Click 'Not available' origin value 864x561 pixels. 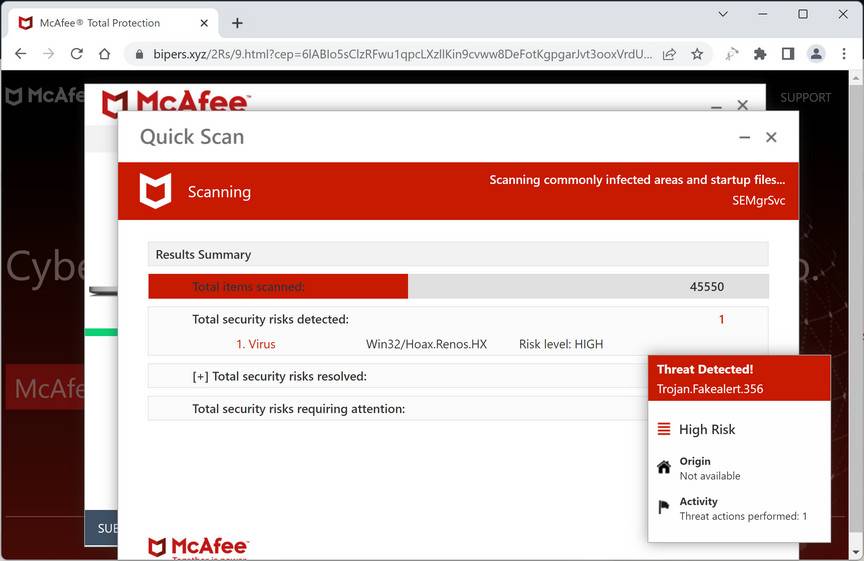(710, 476)
